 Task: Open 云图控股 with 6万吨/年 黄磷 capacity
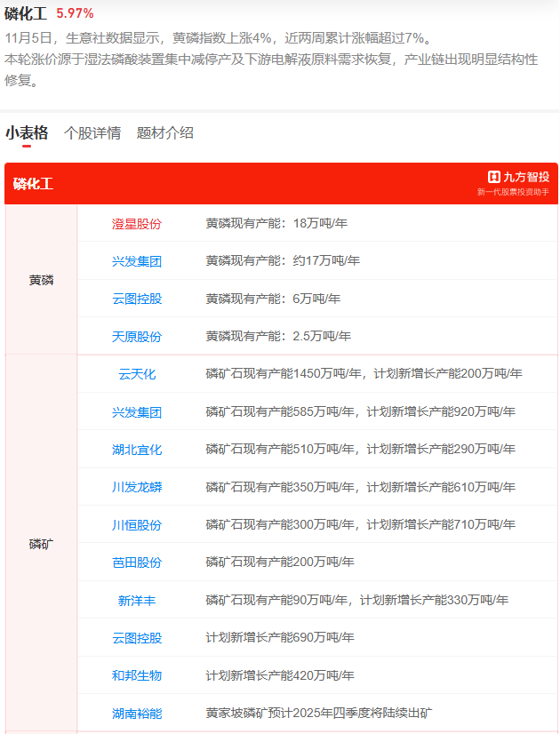tap(137, 299)
